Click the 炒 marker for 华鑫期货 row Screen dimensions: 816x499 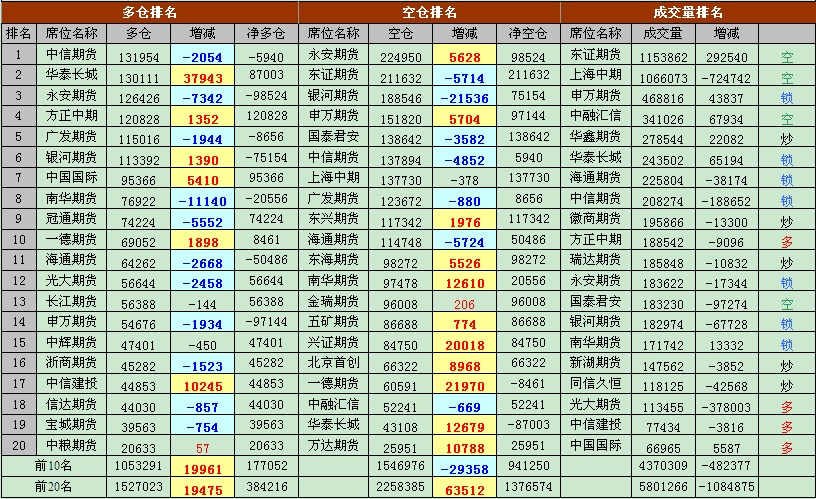787,139
